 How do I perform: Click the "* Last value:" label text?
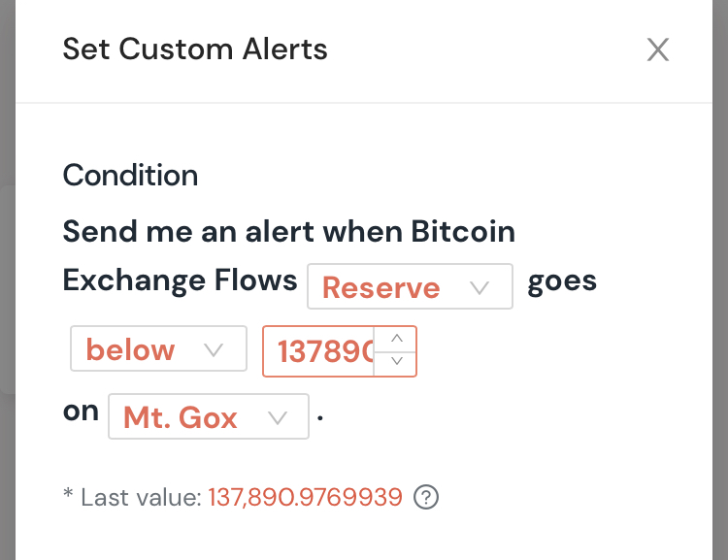[x=132, y=498]
